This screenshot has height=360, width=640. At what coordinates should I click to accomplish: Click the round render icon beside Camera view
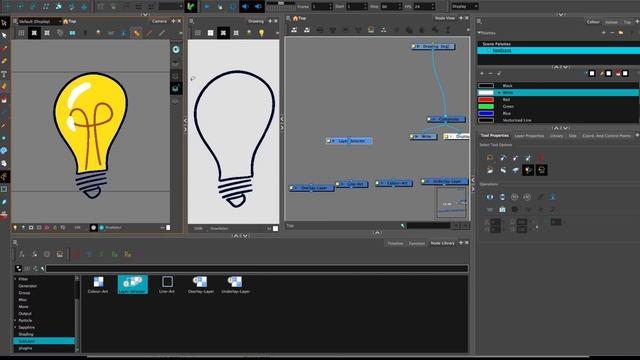click(176, 49)
